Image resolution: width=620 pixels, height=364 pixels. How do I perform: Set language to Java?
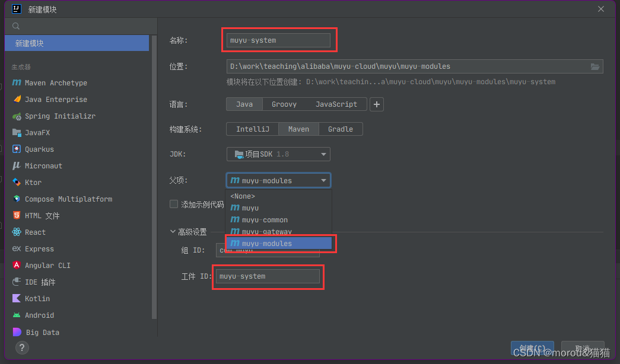coord(244,104)
